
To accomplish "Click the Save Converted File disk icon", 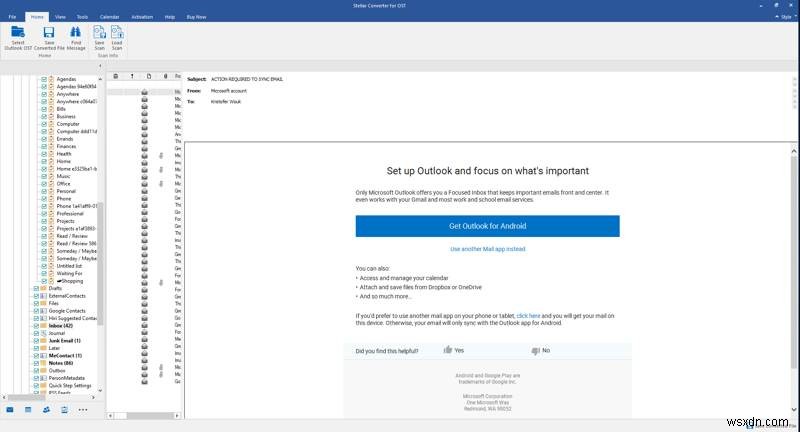I will click(x=49, y=32).
